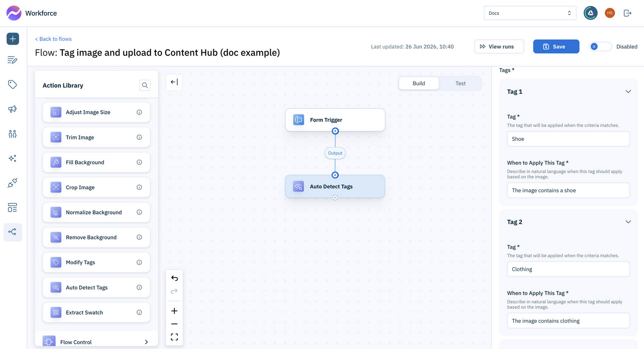Image resolution: width=644 pixels, height=349 pixels.
Task: Click the search icon in Action Library
Action: click(145, 85)
